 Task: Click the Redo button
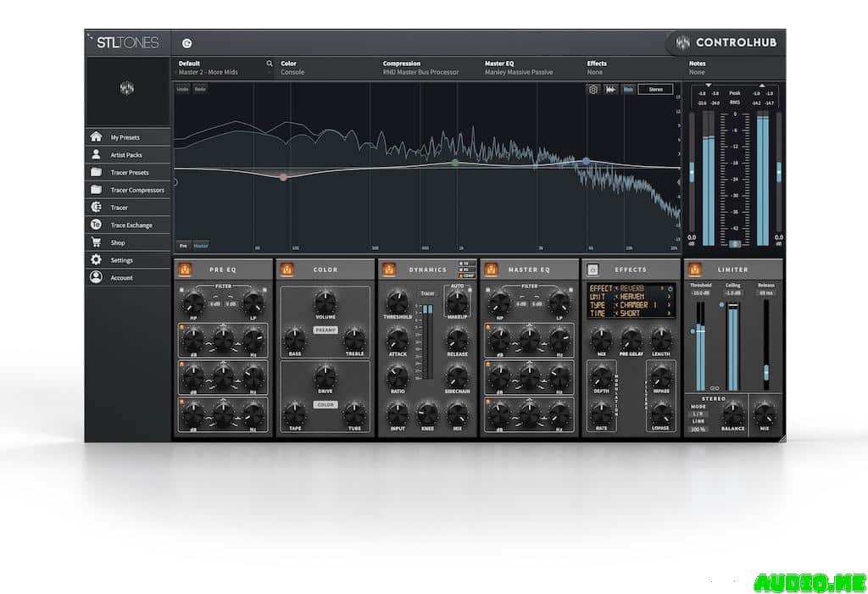(x=200, y=89)
